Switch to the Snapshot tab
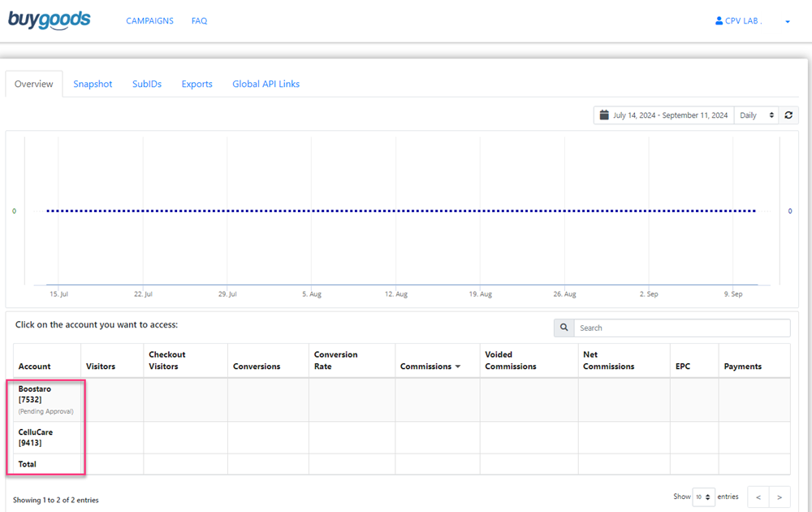The image size is (812, 512). [x=93, y=84]
